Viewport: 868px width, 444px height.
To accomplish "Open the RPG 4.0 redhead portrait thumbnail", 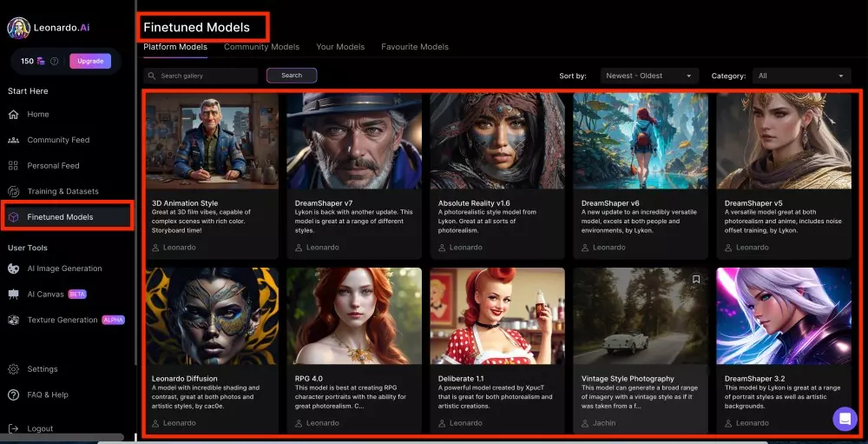I will [x=354, y=316].
